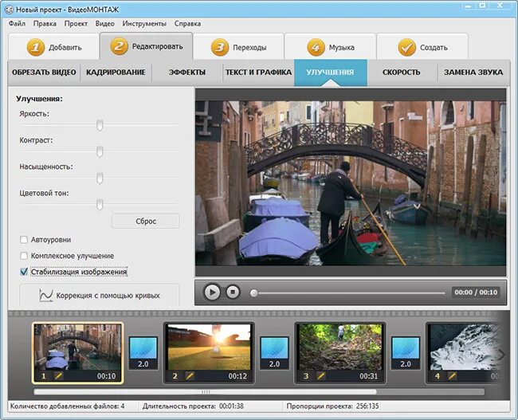Switch to the Музыка step tab
518x420 pixels.
click(x=331, y=47)
